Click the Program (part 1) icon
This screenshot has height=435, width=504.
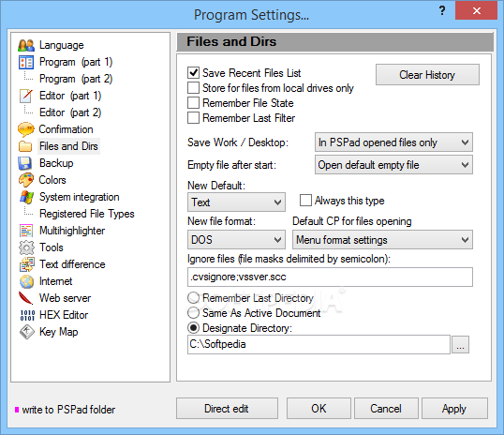tap(26, 62)
